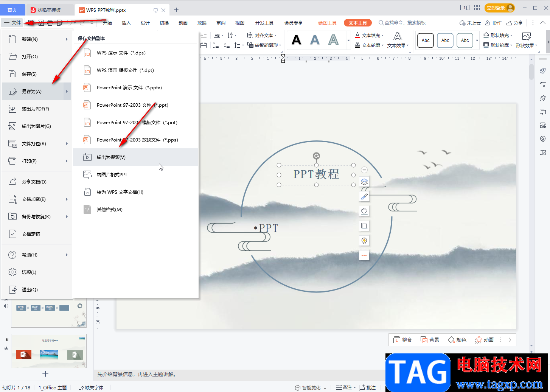Image resolution: width=550 pixels, height=392 pixels.
Task: Click the 其他格式(M) icon
Action: pyautogui.click(x=87, y=209)
